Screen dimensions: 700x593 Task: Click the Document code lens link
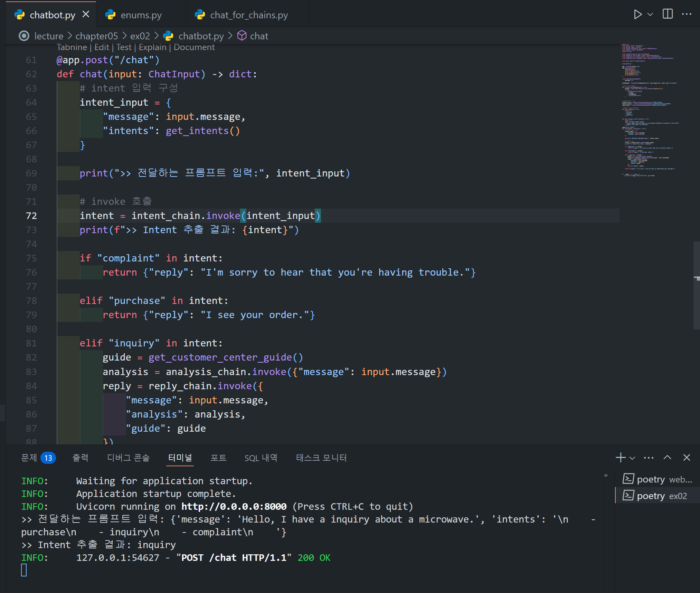click(x=194, y=47)
